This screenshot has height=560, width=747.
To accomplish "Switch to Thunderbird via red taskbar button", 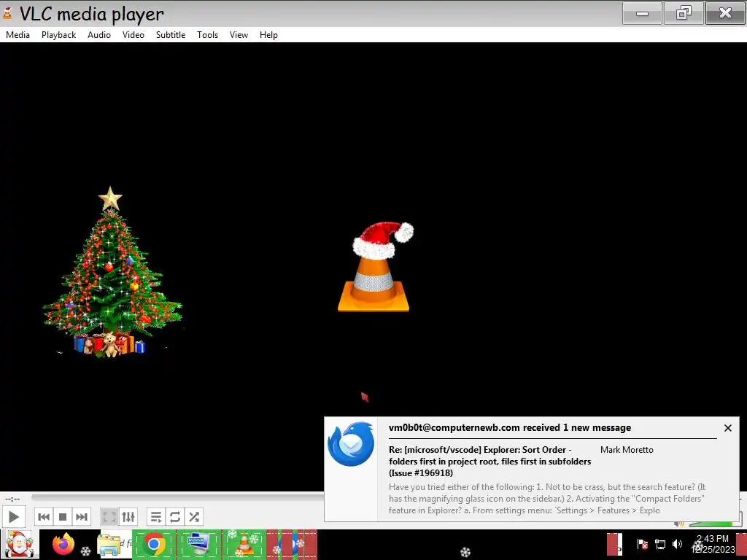I will pyautogui.click(x=292, y=545).
